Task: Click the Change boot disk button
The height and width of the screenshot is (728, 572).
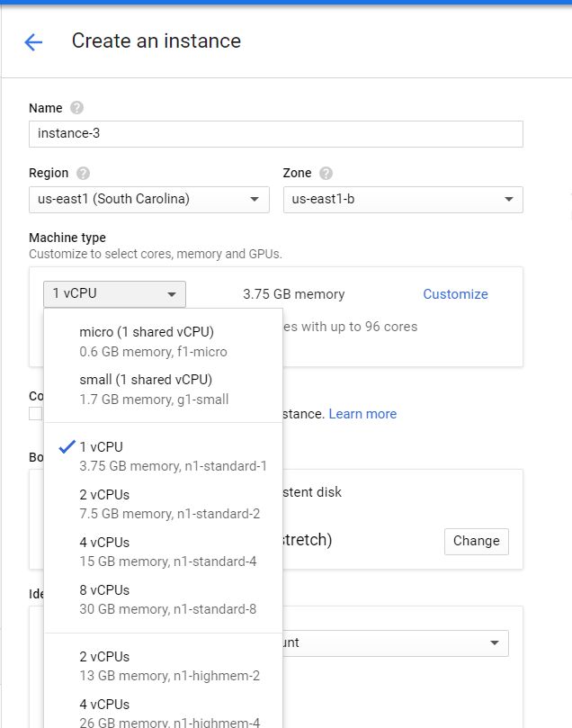Action: [x=476, y=541]
